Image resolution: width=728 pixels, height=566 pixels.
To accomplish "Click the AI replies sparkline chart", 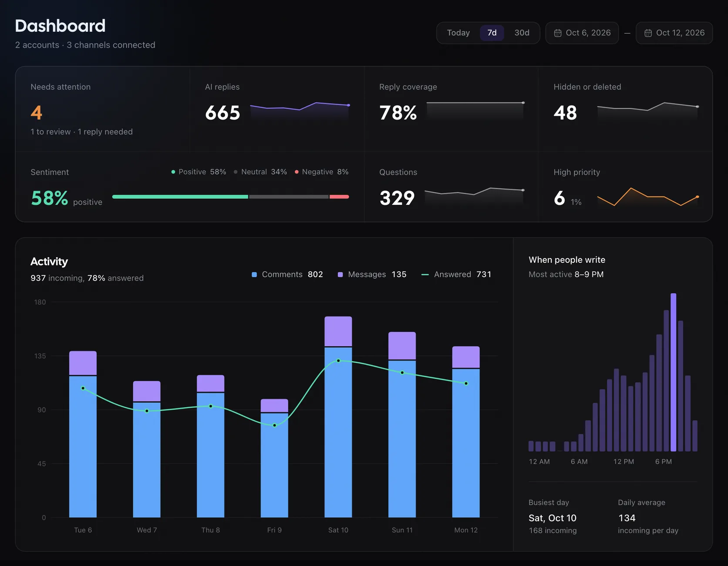I will (300, 111).
